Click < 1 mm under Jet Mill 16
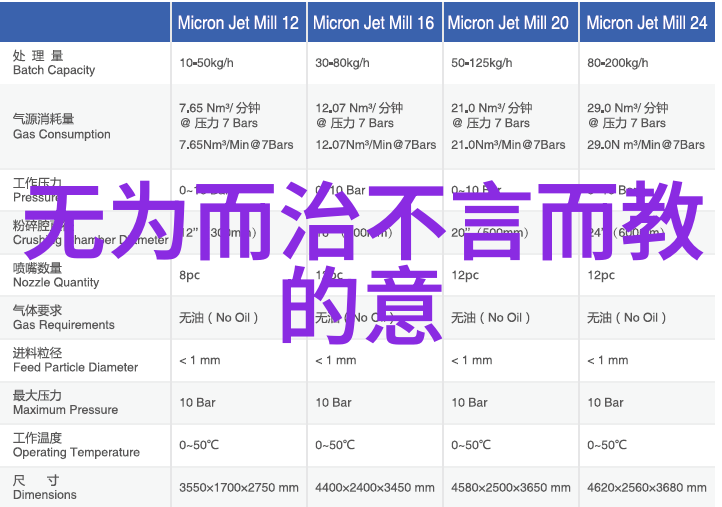722x507 pixels. click(336, 360)
